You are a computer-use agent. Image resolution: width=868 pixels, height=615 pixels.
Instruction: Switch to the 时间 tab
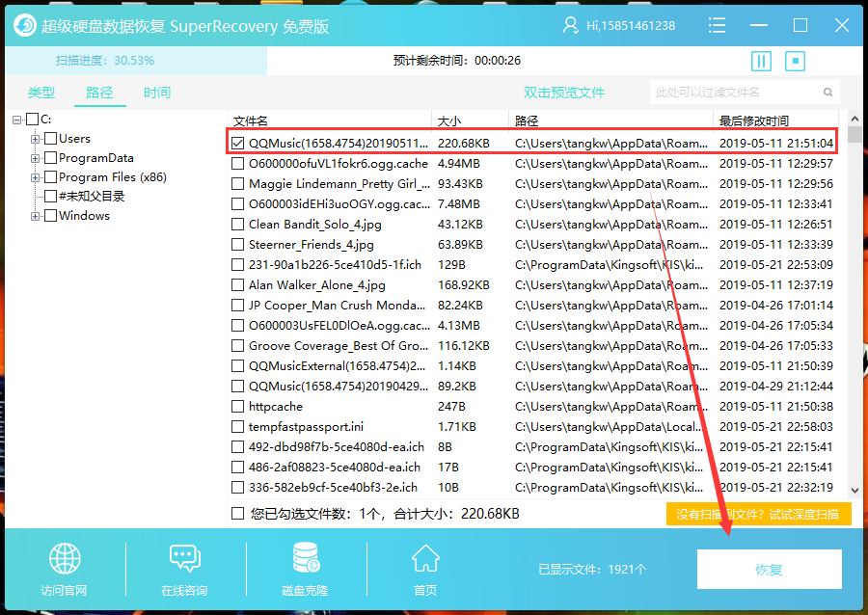click(157, 93)
